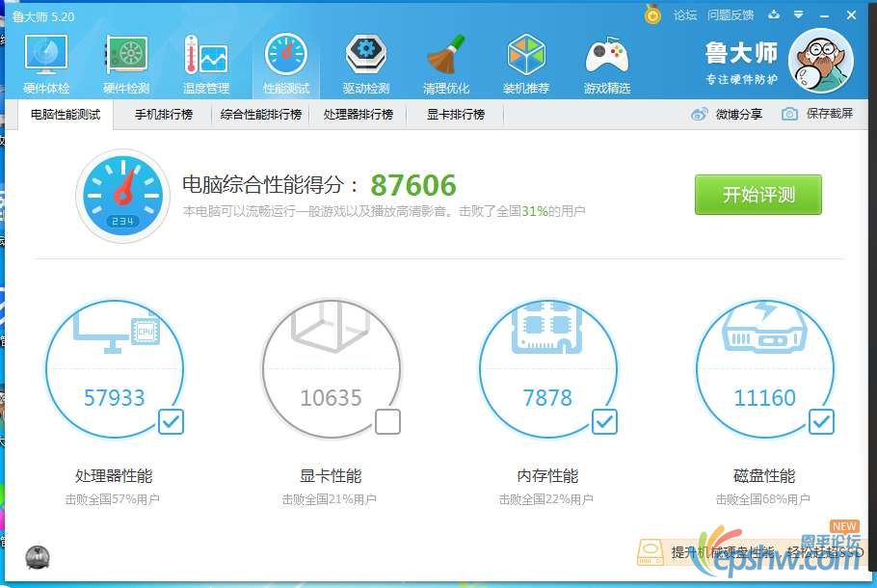This screenshot has height=588, width=877.
Task: Uncheck the 磁盘性能 checkbox
Action: [x=821, y=421]
